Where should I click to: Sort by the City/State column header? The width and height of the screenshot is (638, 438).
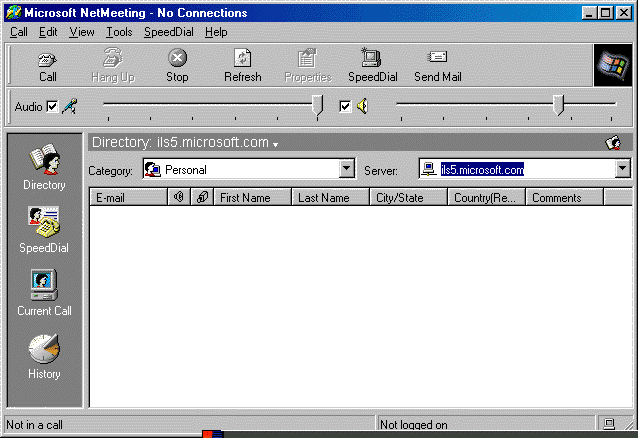[x=409, y=197]
